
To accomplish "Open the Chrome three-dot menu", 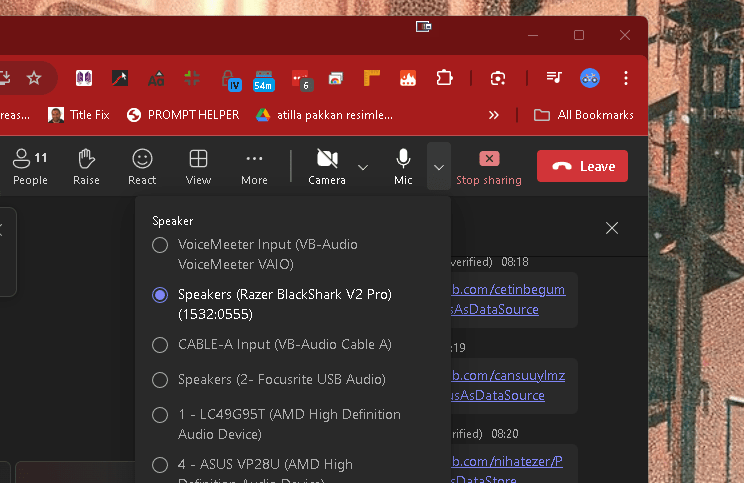I will tap(626, 78).
